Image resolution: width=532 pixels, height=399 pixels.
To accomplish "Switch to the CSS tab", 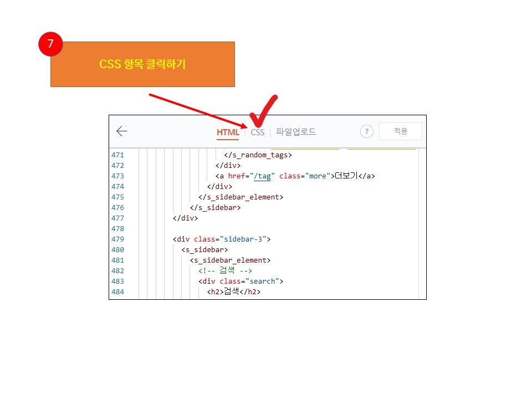I will point(258,132).
